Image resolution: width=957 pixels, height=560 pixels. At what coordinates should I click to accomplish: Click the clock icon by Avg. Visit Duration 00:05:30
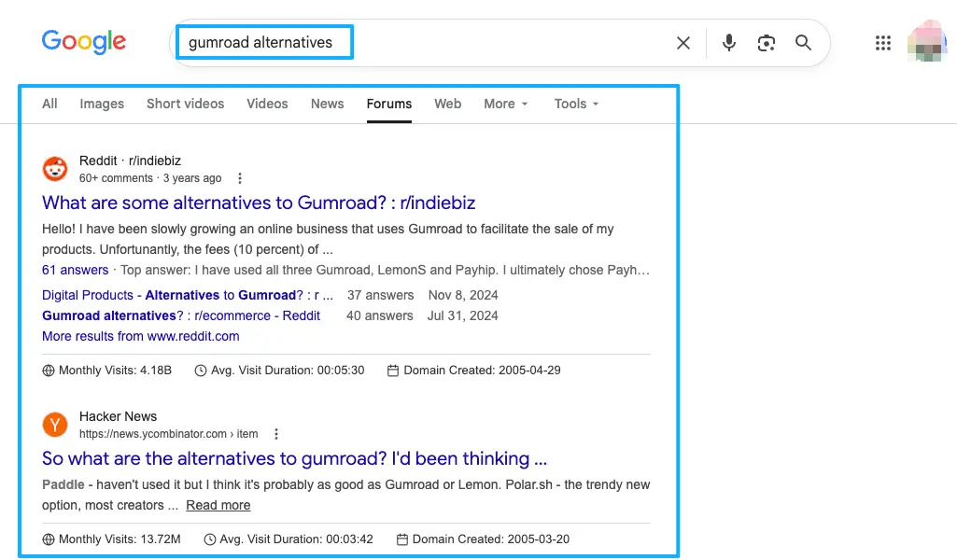pyautogui.click(x=200, y=371)
